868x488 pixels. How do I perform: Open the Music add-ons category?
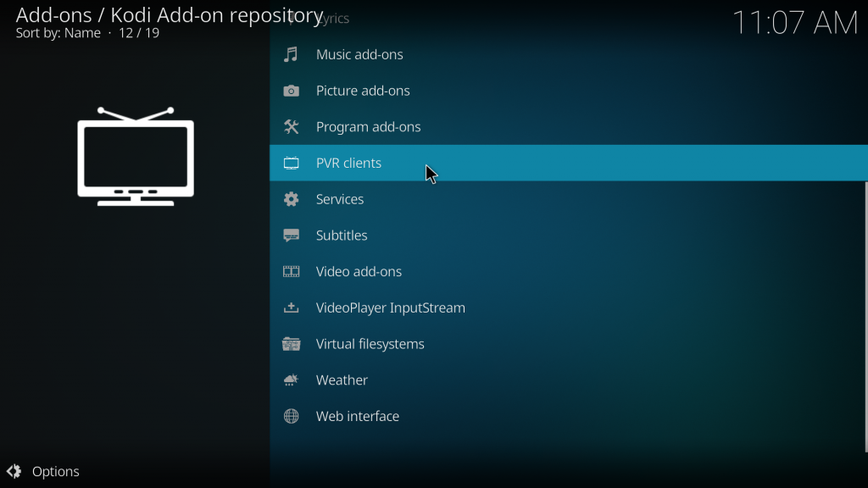click(569, 54)
